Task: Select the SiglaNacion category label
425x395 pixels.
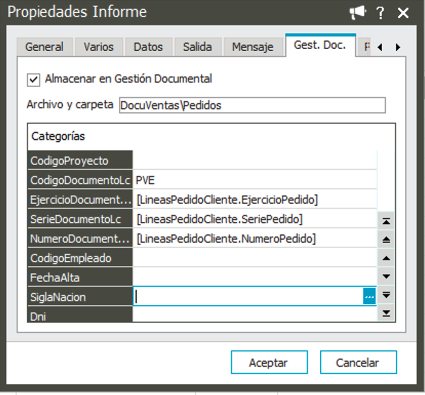Action: [80, 297]
